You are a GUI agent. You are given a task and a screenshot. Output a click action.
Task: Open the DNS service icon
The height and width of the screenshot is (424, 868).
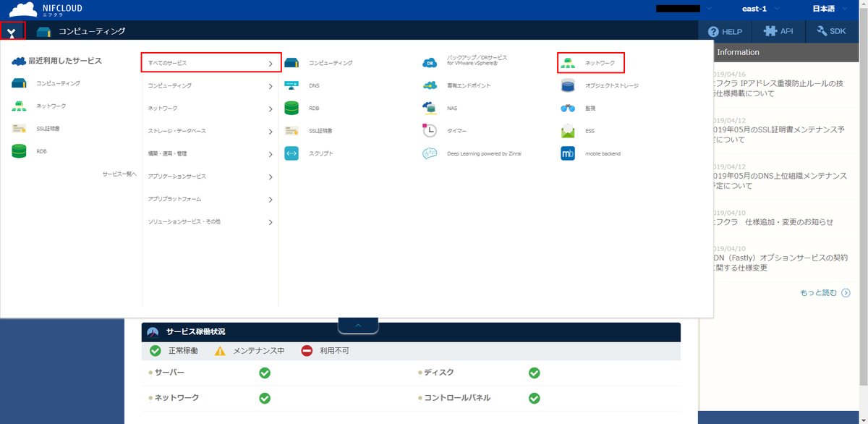tap(292, 85)
